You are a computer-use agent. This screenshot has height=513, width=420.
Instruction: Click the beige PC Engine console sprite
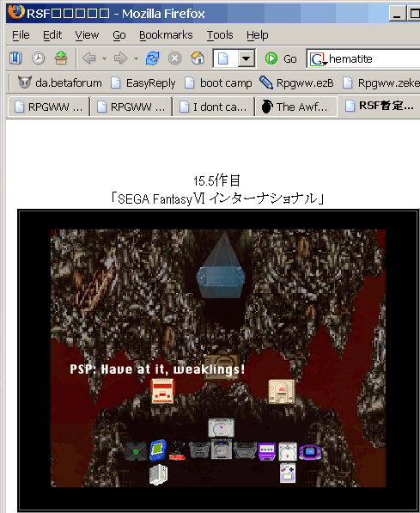pyautogui.click(x=282, y=392)
